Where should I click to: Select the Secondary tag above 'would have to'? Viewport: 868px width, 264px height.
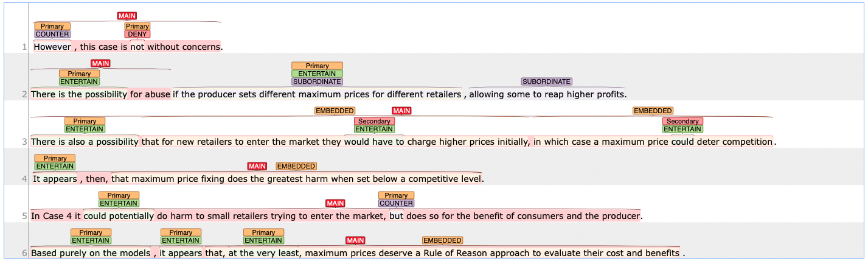tap(374, 122)
